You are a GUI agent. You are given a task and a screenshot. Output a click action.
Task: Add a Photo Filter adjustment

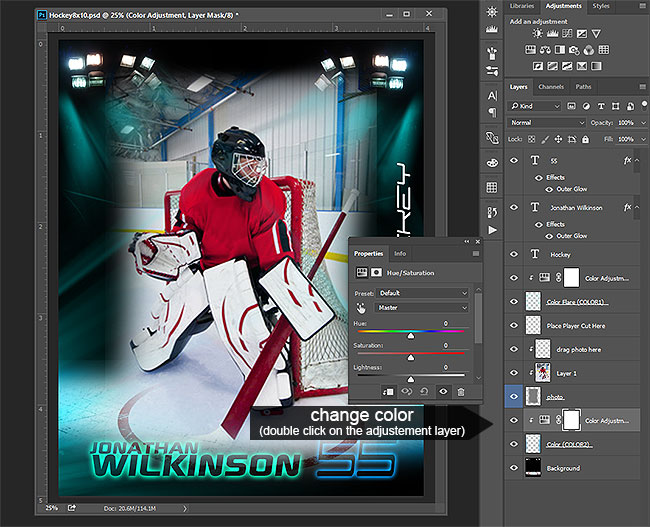coord(574,50)
